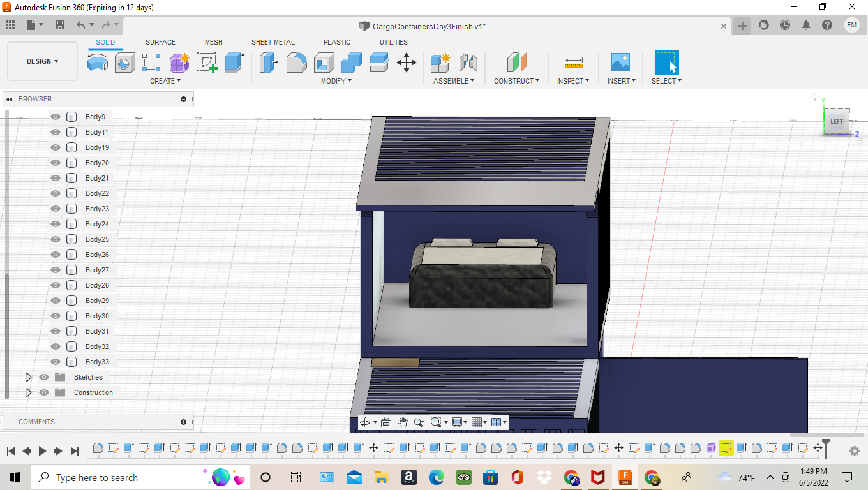Open the Insert image icon
Image resolution: width=868 pixels, height=490 pixels.
tap(620, 63)
